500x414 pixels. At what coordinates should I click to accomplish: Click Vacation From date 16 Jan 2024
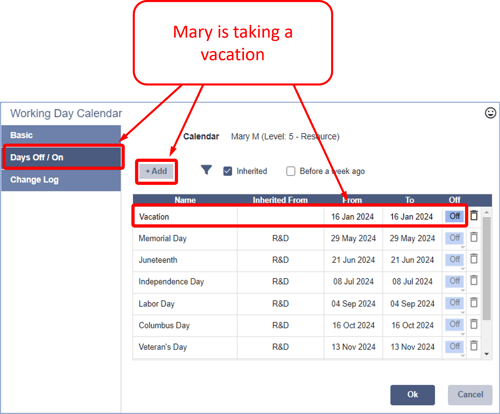click(x=353, y=217)
